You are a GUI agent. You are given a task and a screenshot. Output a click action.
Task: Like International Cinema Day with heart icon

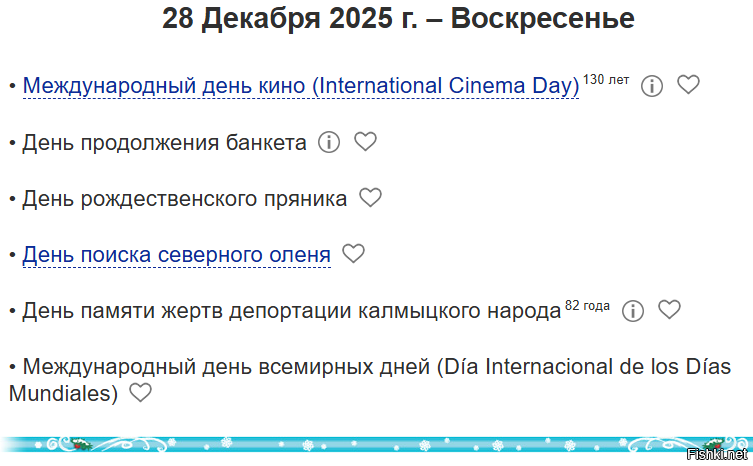click(x=688, y=85)
